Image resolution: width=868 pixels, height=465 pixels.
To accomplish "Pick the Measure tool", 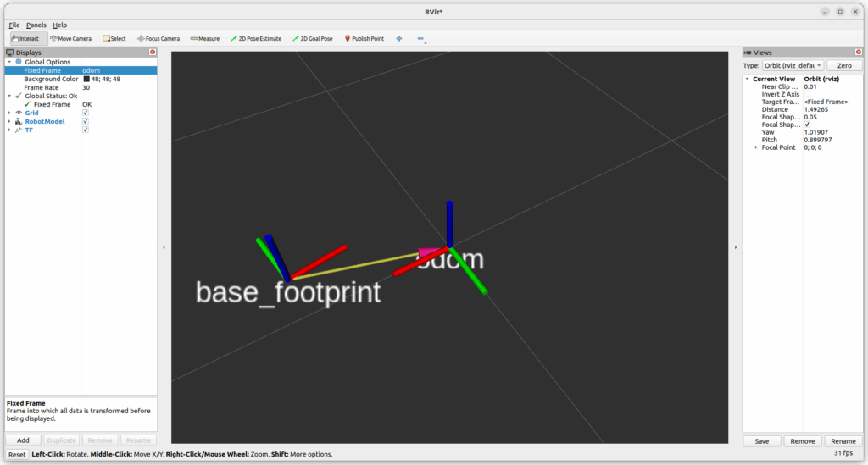I will [x=205, y=38].
